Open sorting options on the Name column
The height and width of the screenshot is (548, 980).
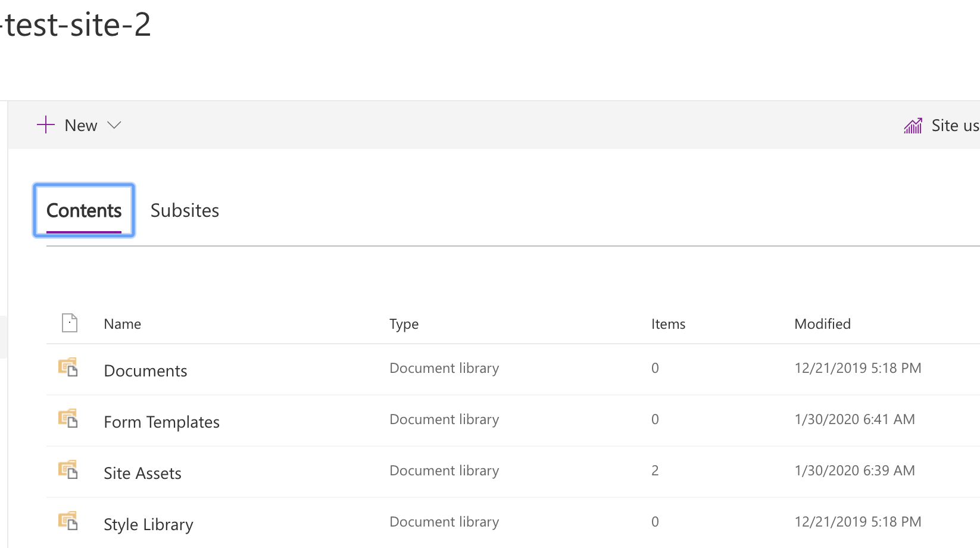click(x=122, y=323)
